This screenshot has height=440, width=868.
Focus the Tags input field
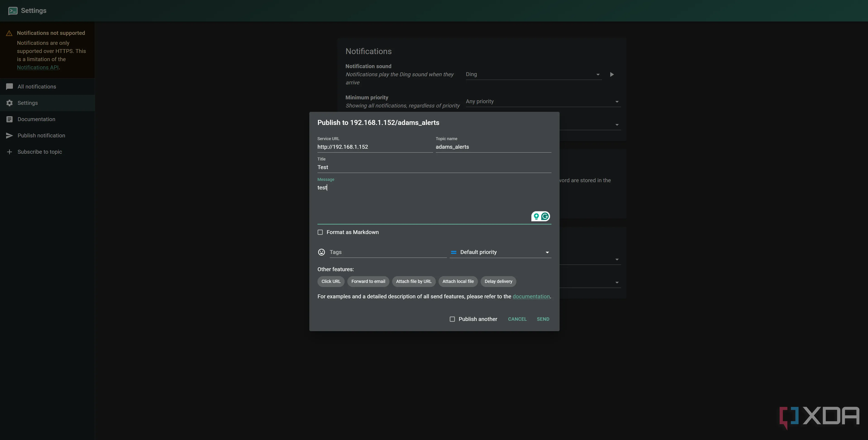pyautogui.click(x=388, y=252)
